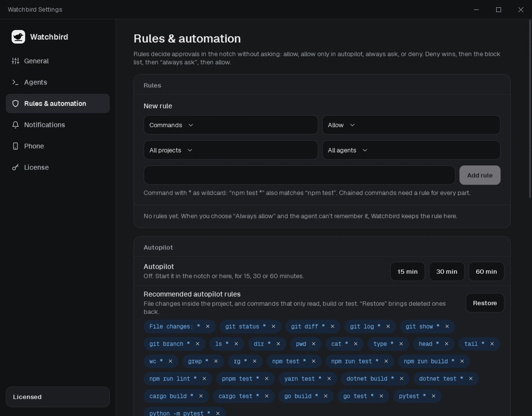Remove the "npm run lint *" rule chip
Image resolution: width=532 pixels, height=416 pixels.
coord(204,379)
